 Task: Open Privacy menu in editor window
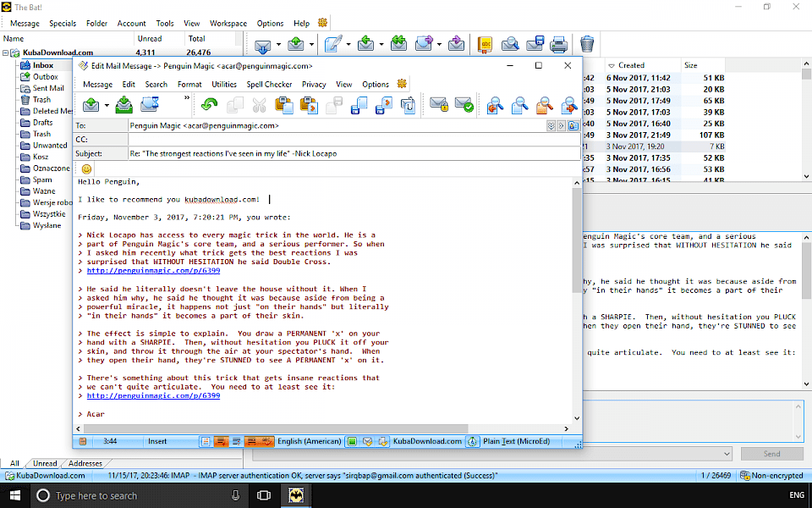pyautogui.click(x=314, y=84)
